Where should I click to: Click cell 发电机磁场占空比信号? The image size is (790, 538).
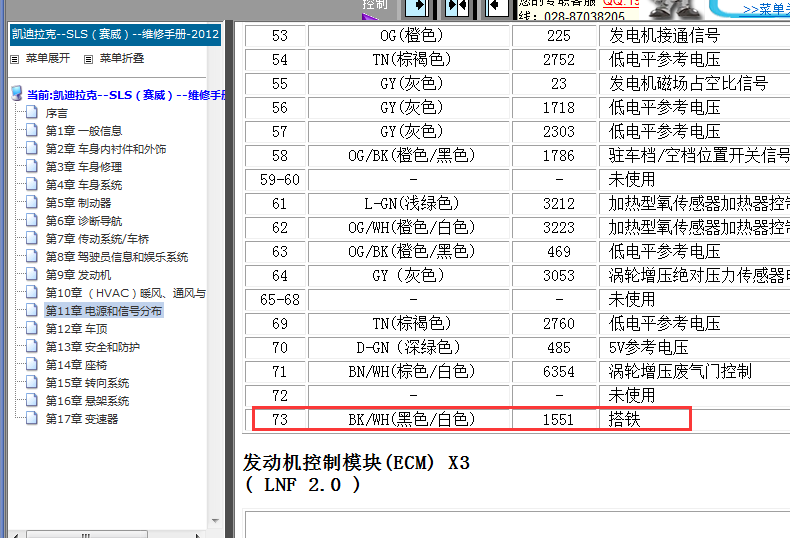[695, 83]
